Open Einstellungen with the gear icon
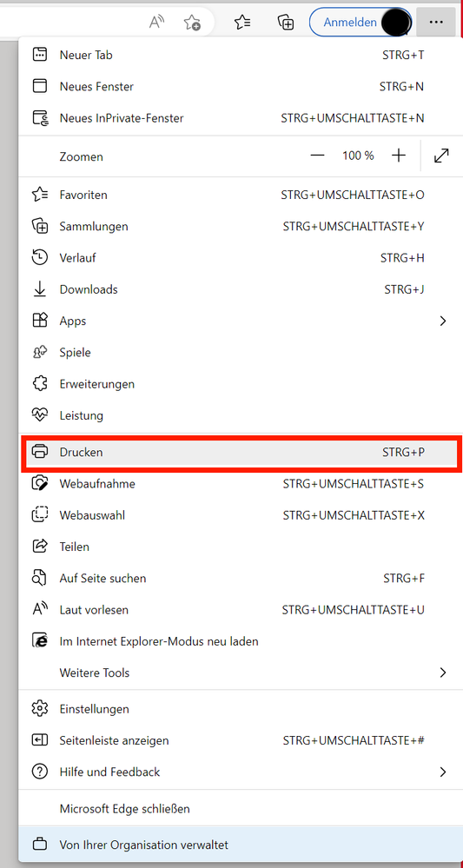This screenshot has height=868, width=463. click(x=40, y=709)
